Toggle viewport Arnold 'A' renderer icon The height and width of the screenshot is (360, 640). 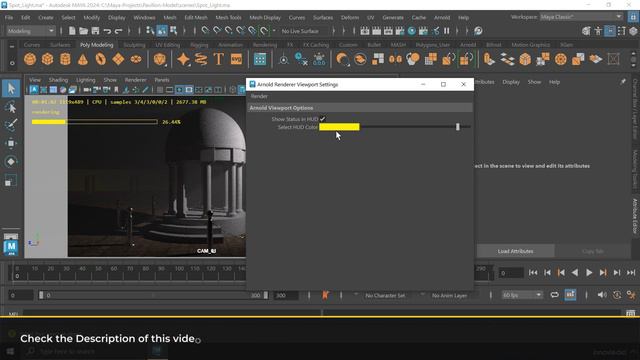(x=33, y=90)
